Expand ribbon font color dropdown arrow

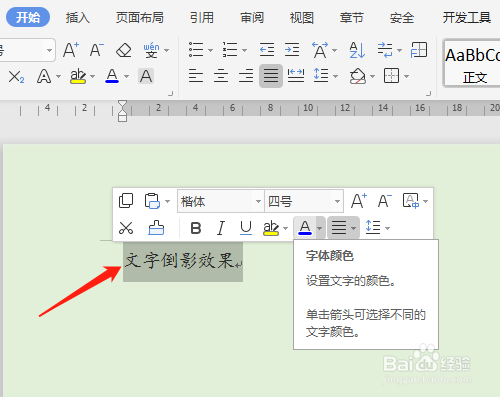point(127,77)
